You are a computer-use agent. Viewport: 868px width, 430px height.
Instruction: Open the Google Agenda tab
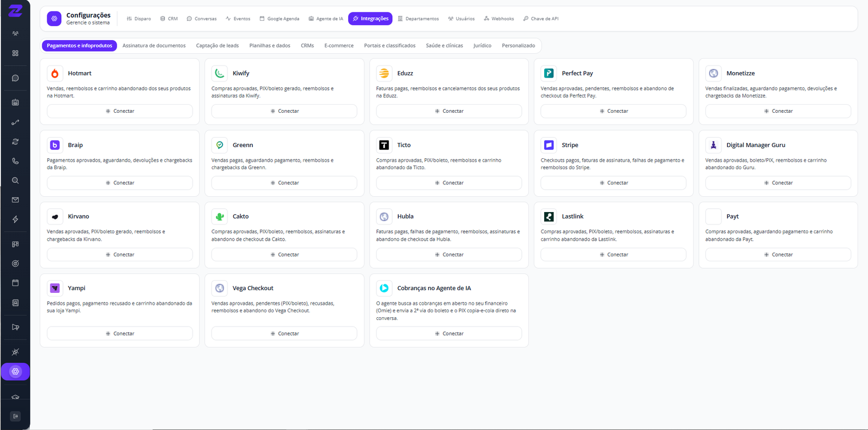tap(279, 18)
